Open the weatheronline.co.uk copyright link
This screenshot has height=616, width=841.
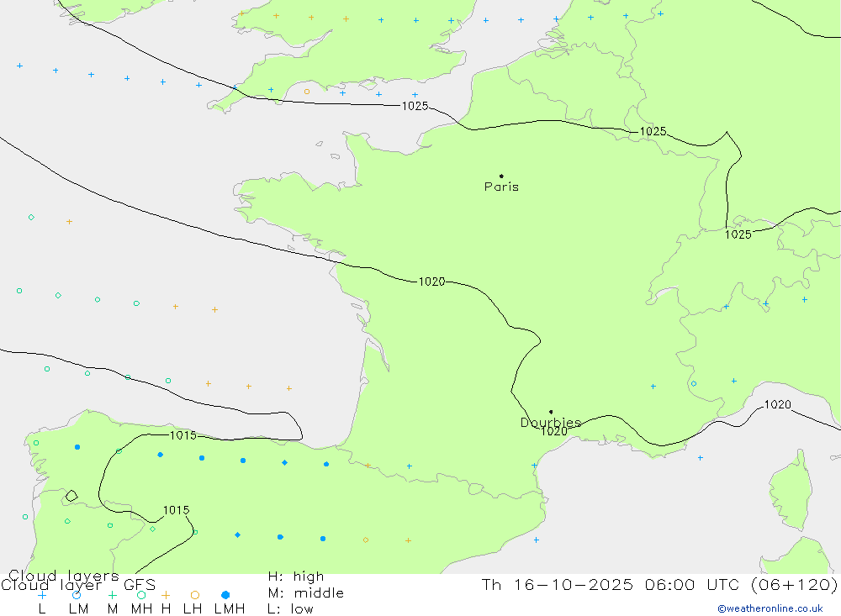click(770, 608)
